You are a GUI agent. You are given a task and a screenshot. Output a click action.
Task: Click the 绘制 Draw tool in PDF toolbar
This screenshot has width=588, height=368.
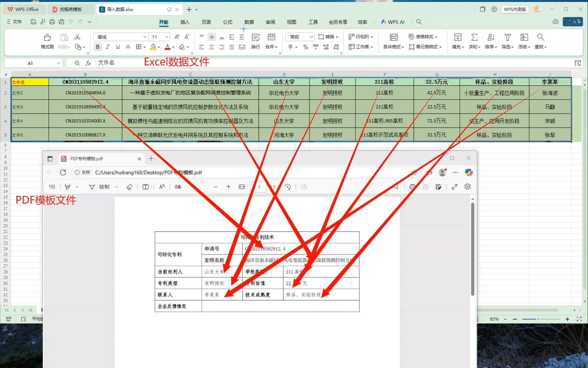[x=100, y=187]
